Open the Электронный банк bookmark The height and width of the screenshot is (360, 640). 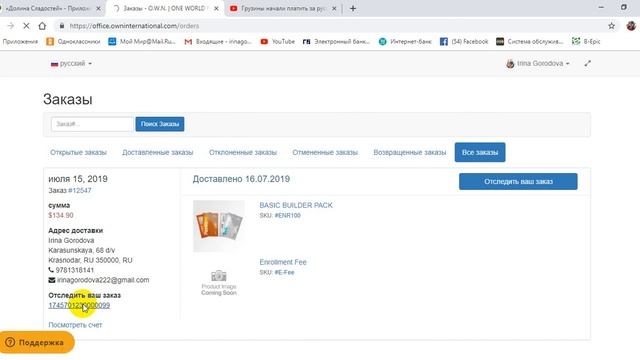336,42
